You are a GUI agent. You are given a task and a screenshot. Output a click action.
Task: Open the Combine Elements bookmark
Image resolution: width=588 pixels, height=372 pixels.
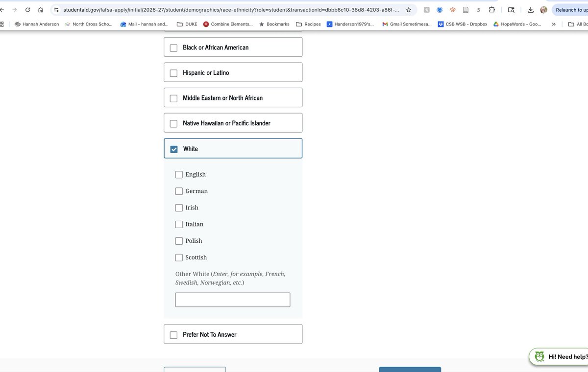(228, 24)
